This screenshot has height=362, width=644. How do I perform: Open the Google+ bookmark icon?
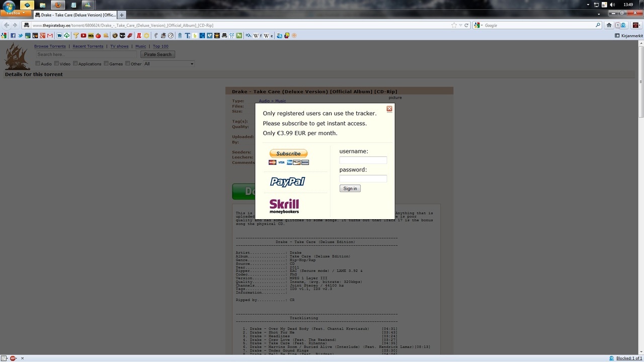(42, 36)
